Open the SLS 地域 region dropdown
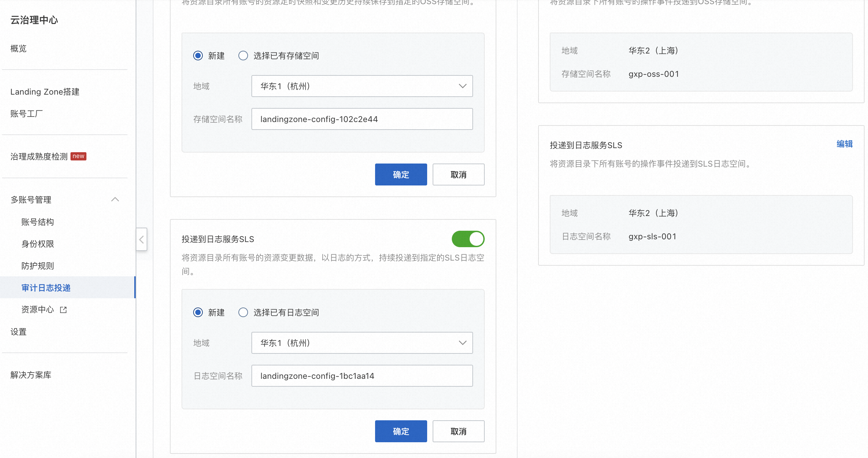 tap(362, 343)
